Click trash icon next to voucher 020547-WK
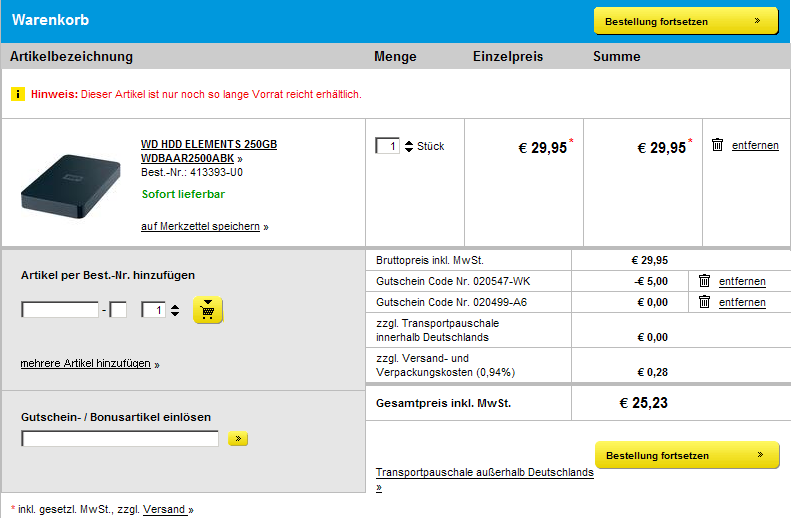 coord(704,281)
